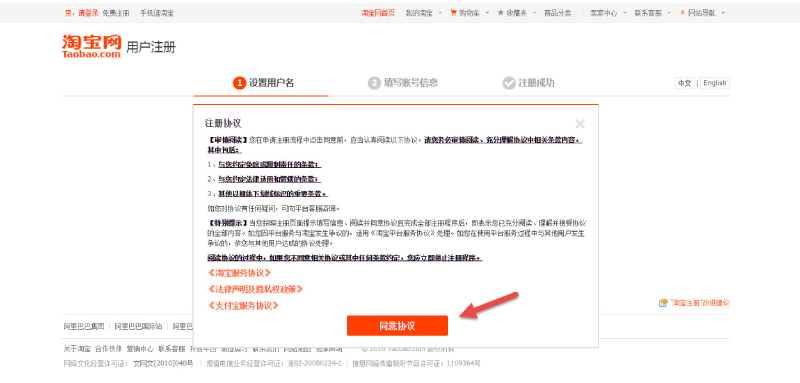The width and height of the screenshot is (800, 383).
Task: Click the feedback icon beside "淘宝注册"改进建议
Action: pos(663,303)
